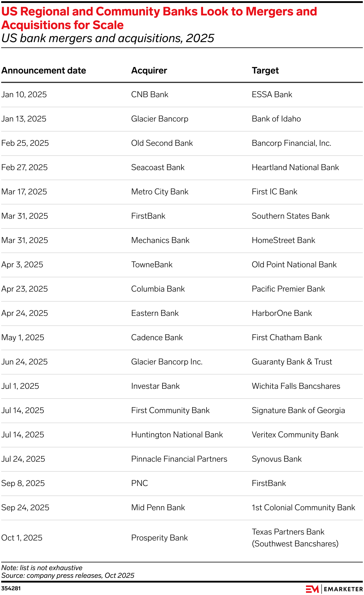Click Pinnacle Financial Partners entry
The width and height of the screenshot is (364, 595).
tap(179, 459)
